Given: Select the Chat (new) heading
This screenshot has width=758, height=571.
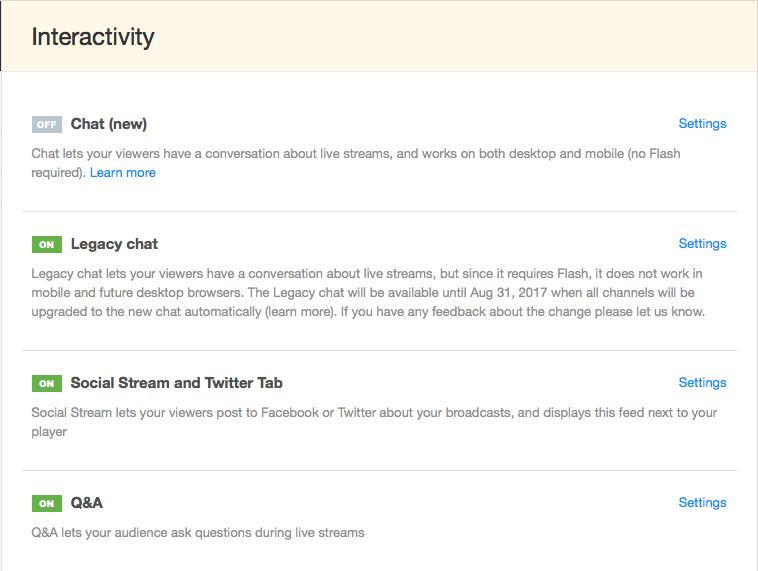Looking at the screenshot, I should point(109,124).
